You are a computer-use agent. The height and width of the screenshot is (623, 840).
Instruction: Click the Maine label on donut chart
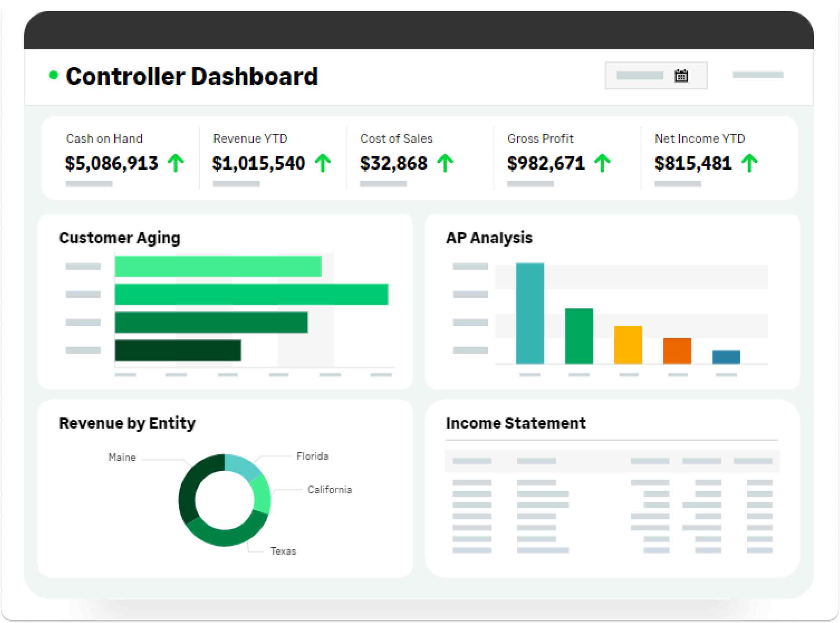[122, 457]
